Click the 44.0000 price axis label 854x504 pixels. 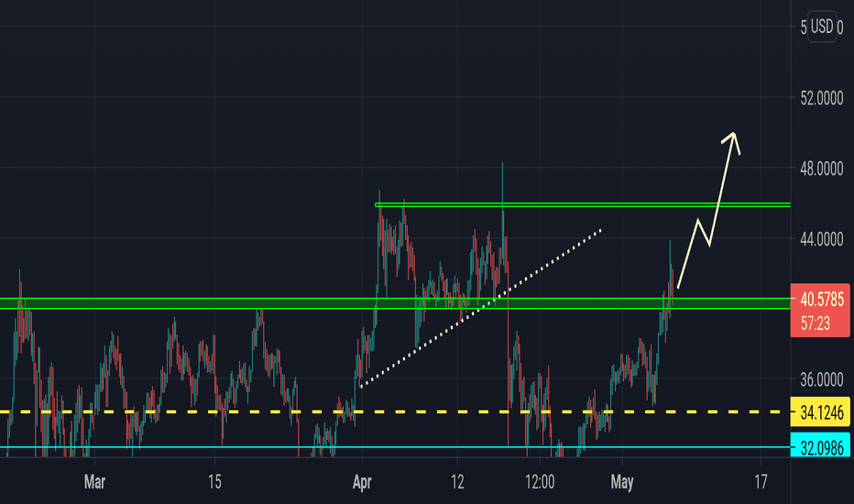(x=821, y=238)
